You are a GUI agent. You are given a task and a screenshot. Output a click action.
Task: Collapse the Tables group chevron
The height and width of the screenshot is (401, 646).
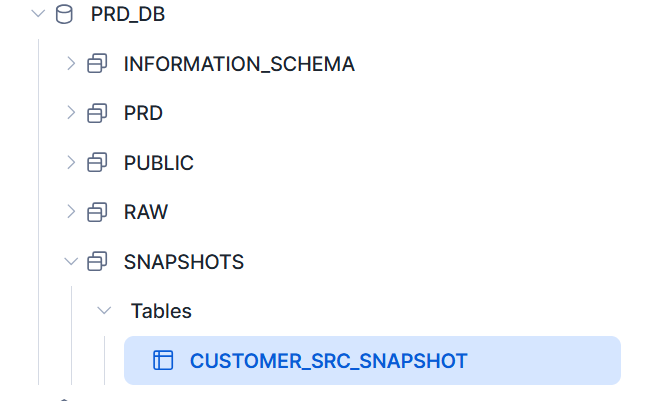[x=104, y=311]
